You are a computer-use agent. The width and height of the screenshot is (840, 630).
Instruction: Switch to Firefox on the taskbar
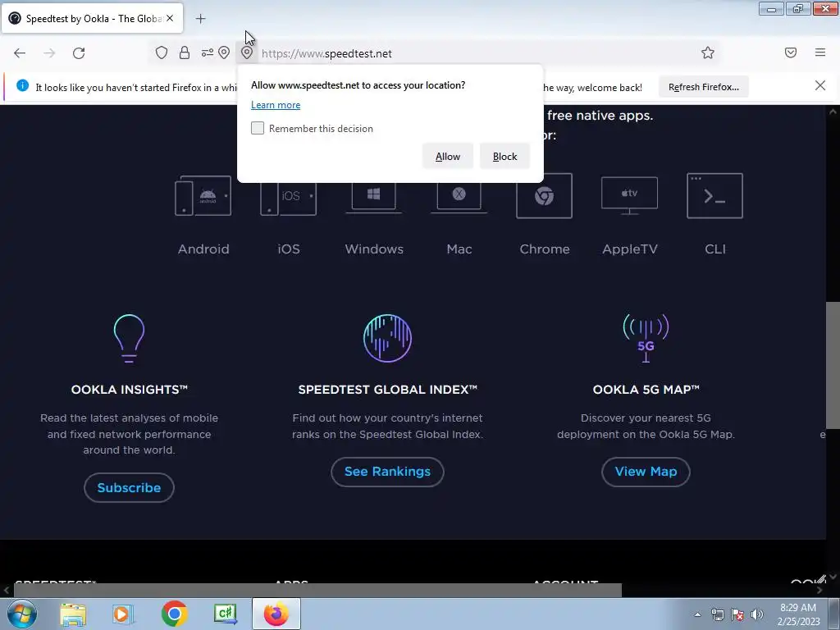(276, 614)
